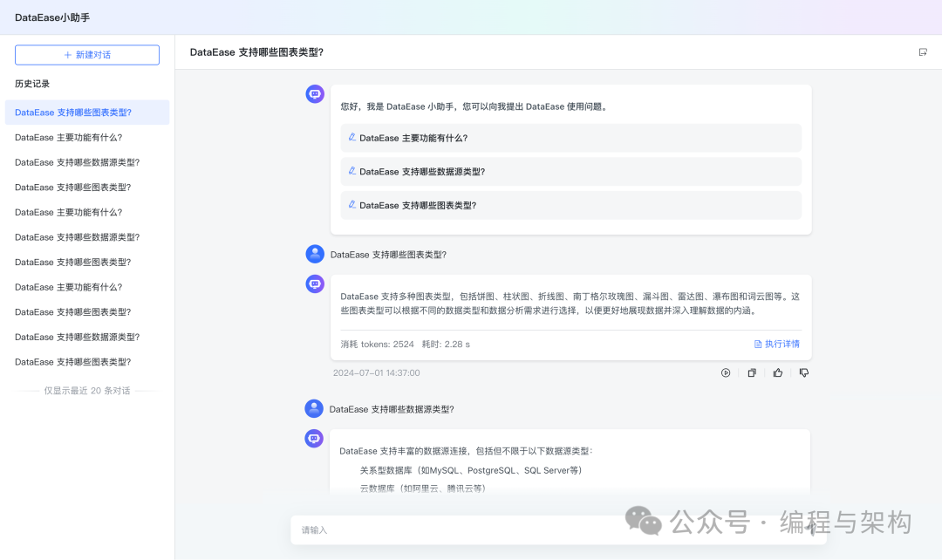Open the highlighted history entry in sidebar
The width and height of the screenshot is (942, 560).
[x=87, y=113]
